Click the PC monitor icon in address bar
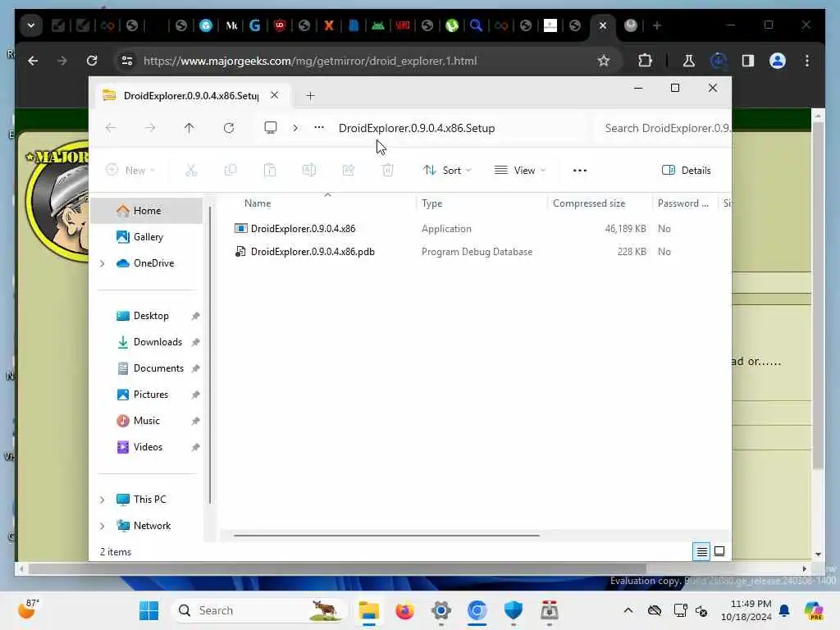 271,127
